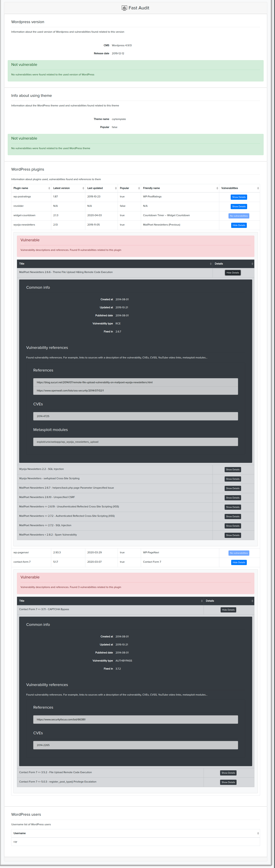Click the Fast Audit monitor icon in header

click(124, 7)
